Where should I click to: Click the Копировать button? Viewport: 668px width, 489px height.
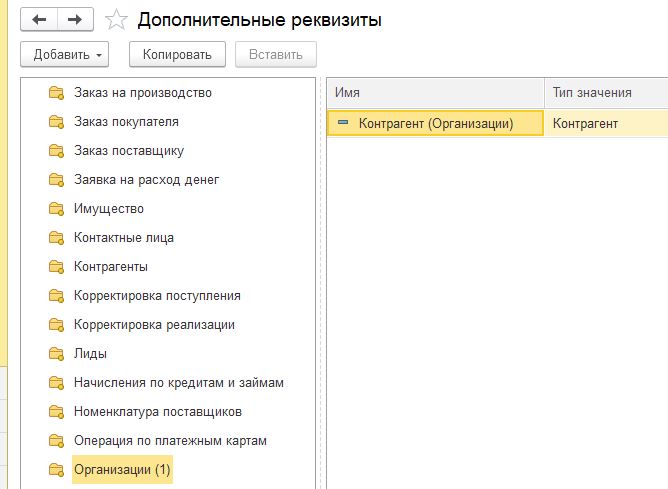point(177,55)
